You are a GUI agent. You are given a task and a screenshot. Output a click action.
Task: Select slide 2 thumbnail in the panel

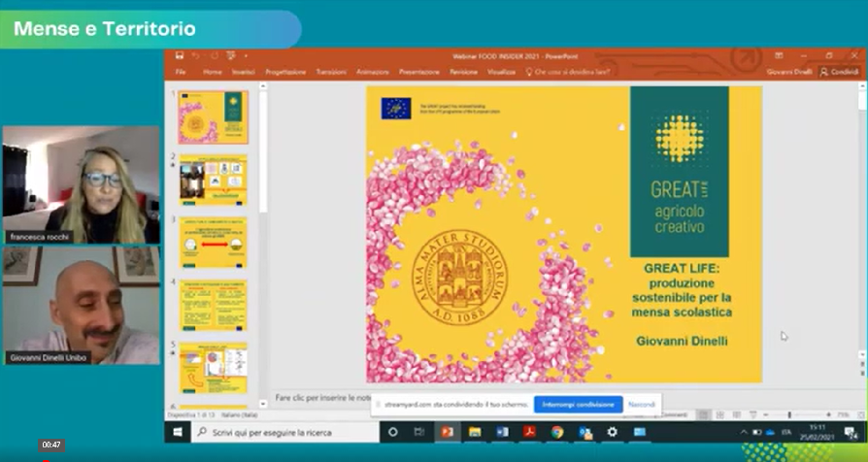click(x=214, y=180)
